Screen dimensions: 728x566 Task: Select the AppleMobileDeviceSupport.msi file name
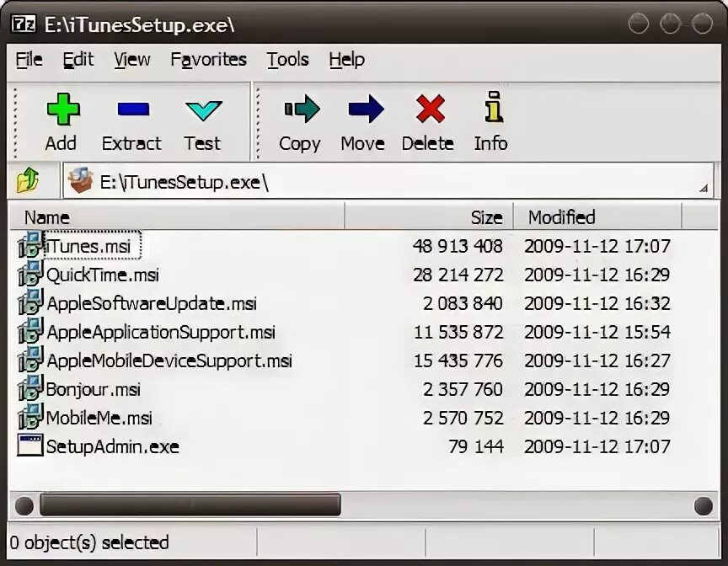pos(169,361)
